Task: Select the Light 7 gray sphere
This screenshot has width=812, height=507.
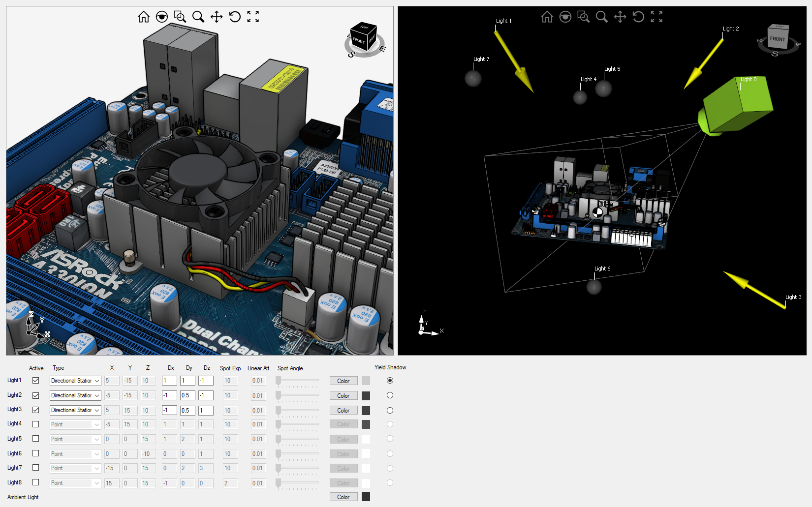Action: (473, 78)
